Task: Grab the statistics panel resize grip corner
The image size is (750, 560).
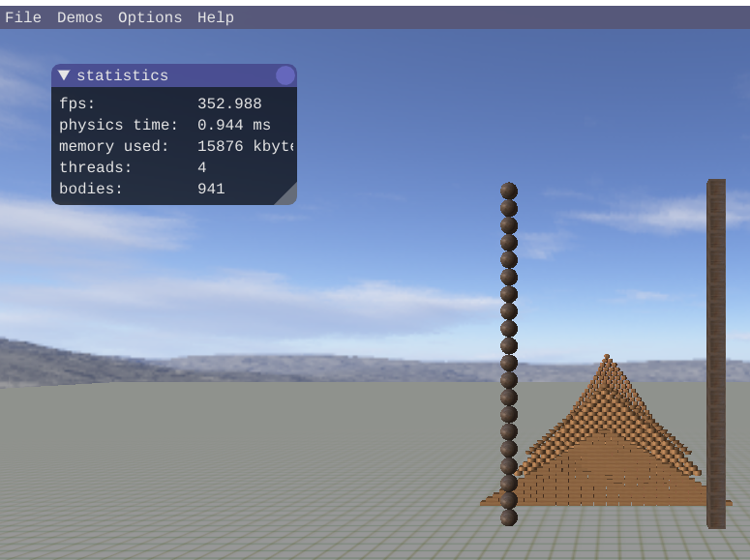Action: 286,194
